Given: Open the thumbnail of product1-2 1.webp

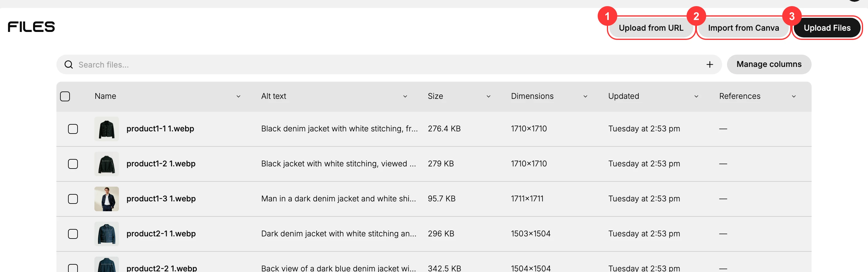Looking at the screenshot, I should [106, 164].
